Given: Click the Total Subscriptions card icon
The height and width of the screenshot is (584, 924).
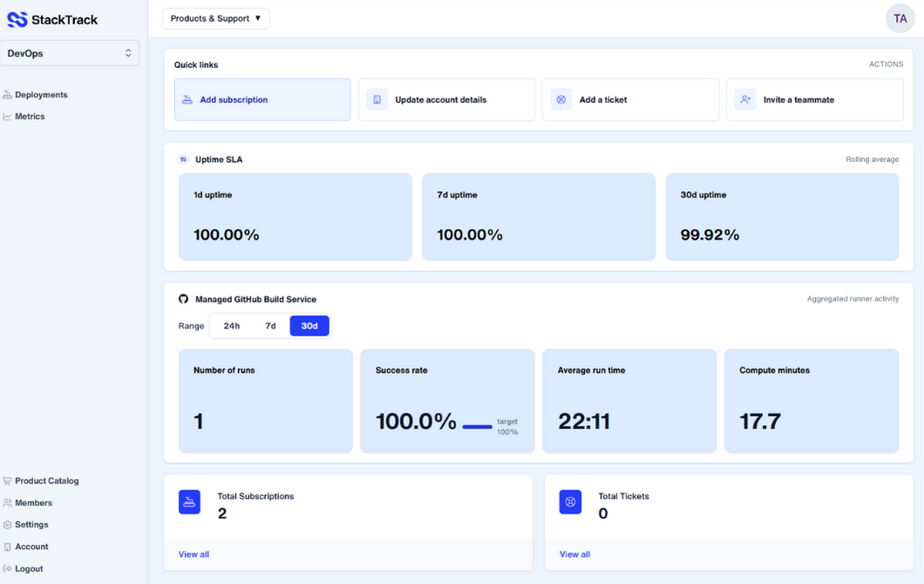Looking at the screenshot, I should pos(189,502).
